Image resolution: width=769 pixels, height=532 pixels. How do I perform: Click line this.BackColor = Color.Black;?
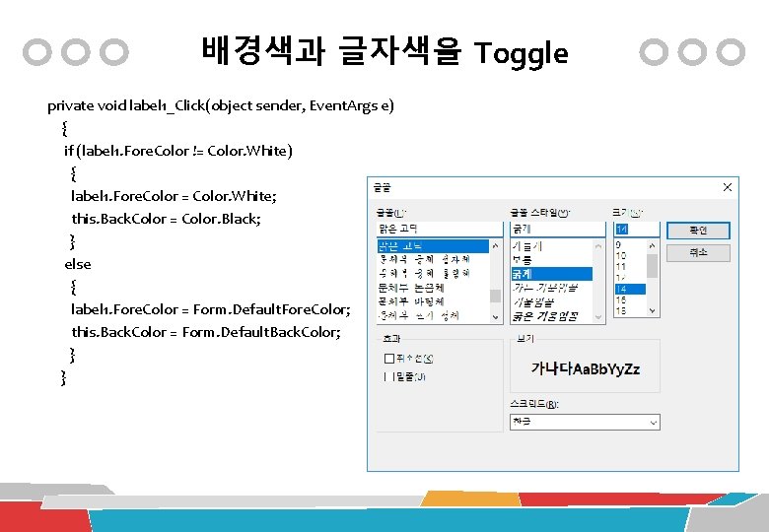167,219
